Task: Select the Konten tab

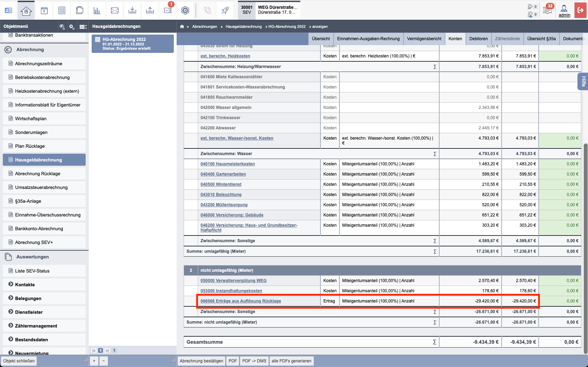Action: click(455, 39)
